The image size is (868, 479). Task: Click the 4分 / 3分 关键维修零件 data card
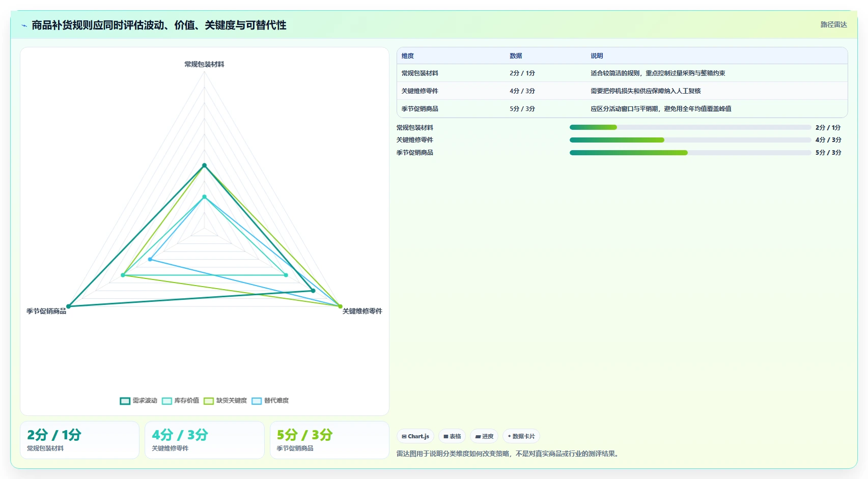click(205, 440)
